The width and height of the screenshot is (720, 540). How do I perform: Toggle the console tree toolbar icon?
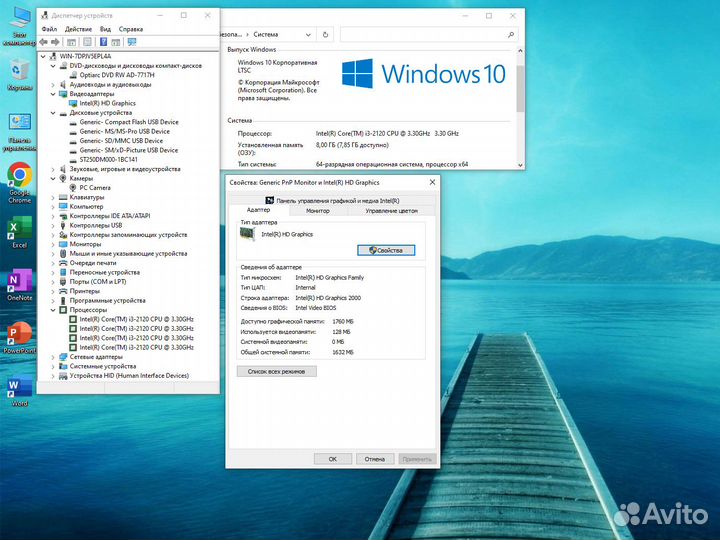tap(71, 42)
